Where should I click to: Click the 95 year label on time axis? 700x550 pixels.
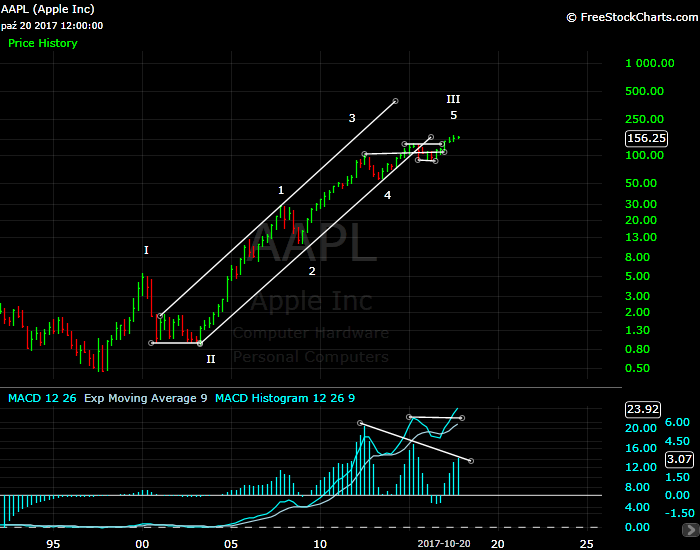coord(53,544)
